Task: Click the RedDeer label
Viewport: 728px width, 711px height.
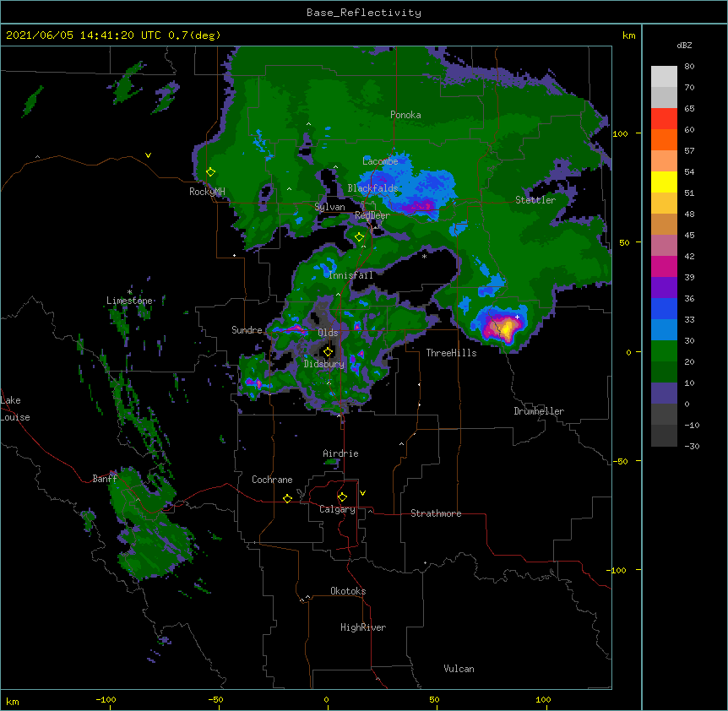Action: tap(372, 215)
